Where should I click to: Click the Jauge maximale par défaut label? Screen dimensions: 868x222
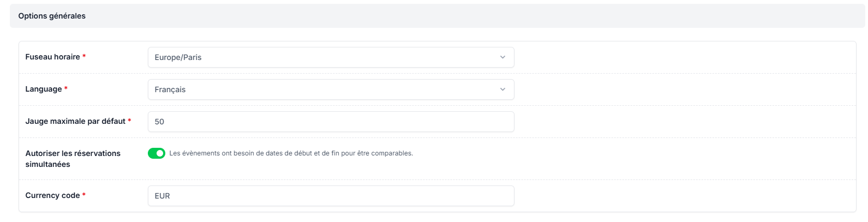[x=75, y=121]
